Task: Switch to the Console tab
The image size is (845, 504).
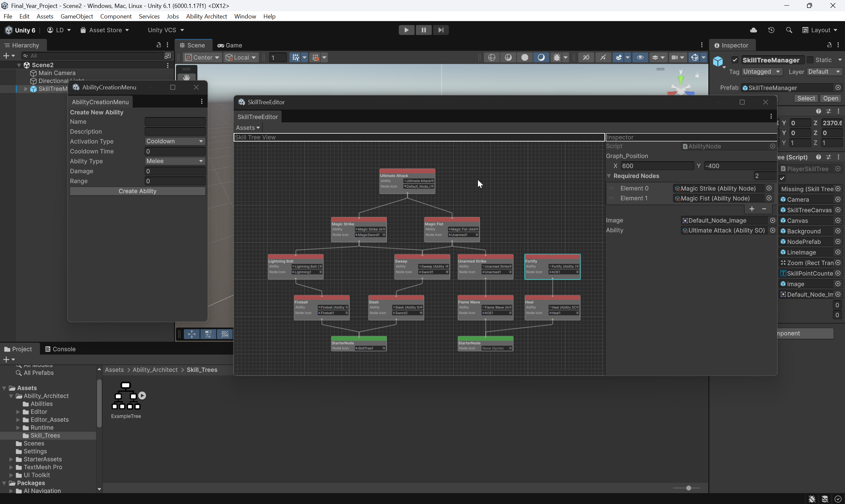Action: [x=60, y=349]
